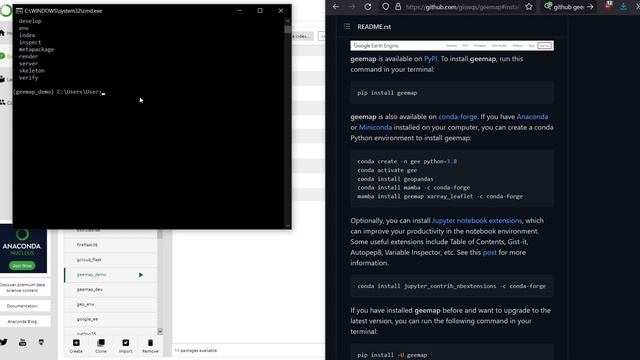Click the Anaconda Navigator logo
Screen dimensions: 640x360
tap(6, 11)
